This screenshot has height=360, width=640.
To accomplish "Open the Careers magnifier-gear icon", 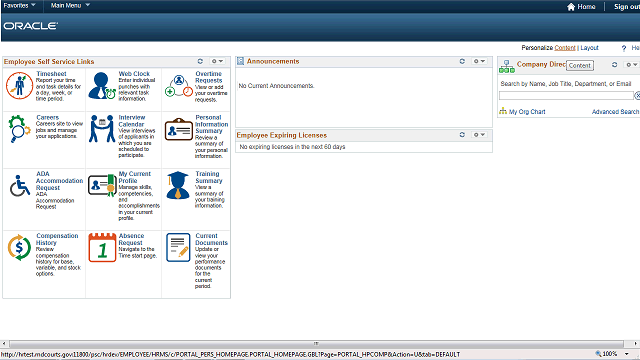I will coord(19,129).
